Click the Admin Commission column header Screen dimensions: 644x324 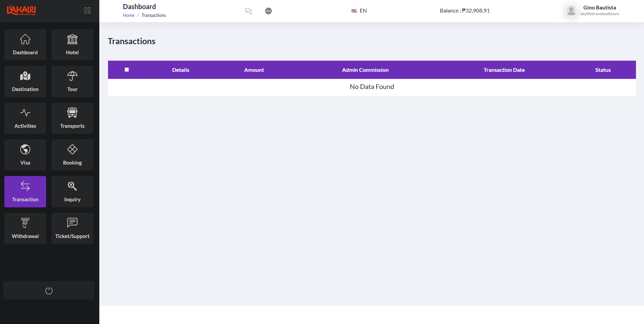click(365, 70)
